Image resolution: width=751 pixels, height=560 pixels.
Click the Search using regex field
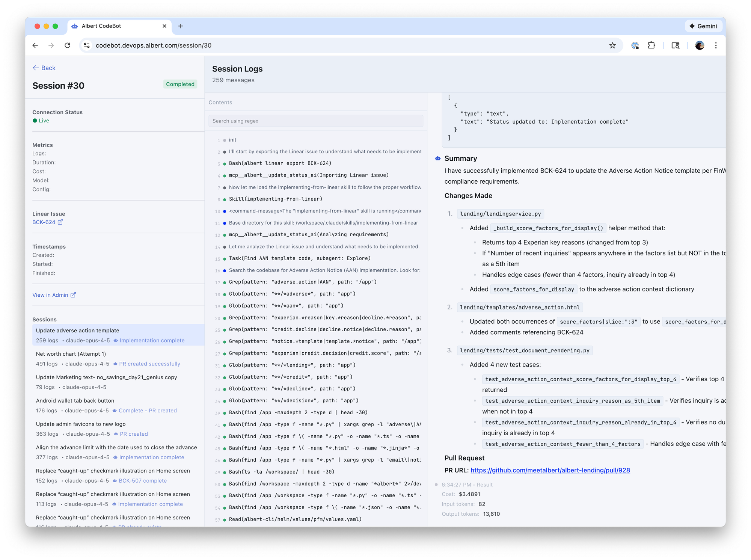[x=315, y=121]
